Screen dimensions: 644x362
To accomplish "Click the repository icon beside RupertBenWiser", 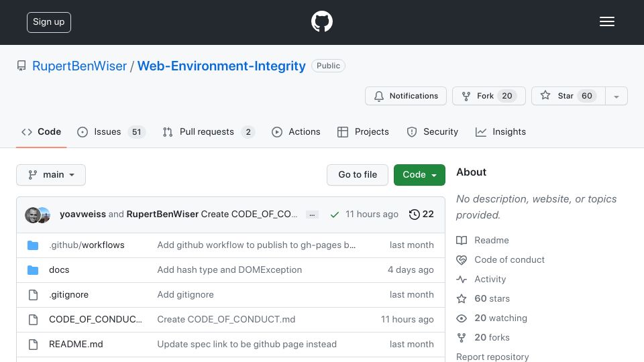I will click(x=21, y=66).
